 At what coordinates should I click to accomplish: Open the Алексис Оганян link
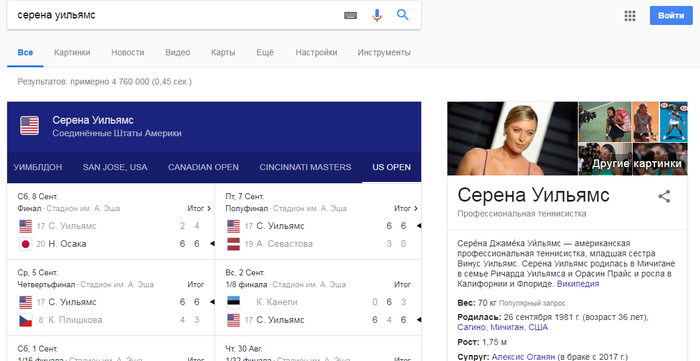point(523,357)
